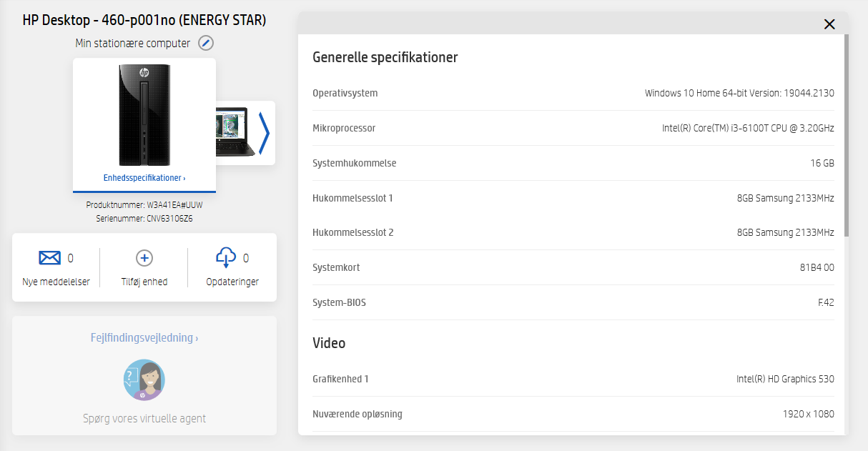Screen dimensions: 868x451
Task: Click the Windows 10 Home version value
Action: pyautogui.click(x=739, y=93)
